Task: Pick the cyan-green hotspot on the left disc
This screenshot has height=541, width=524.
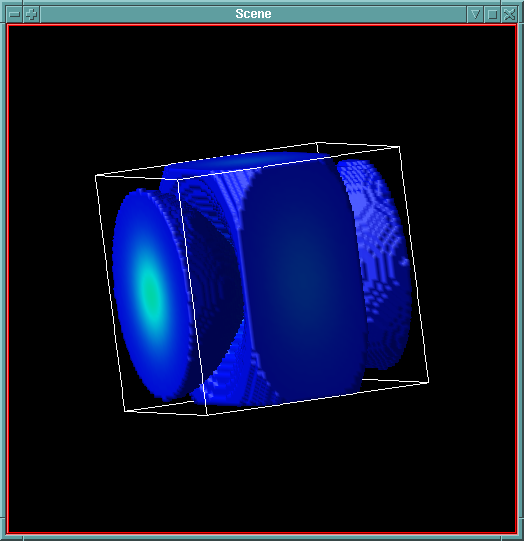Action: coord(150,290)
